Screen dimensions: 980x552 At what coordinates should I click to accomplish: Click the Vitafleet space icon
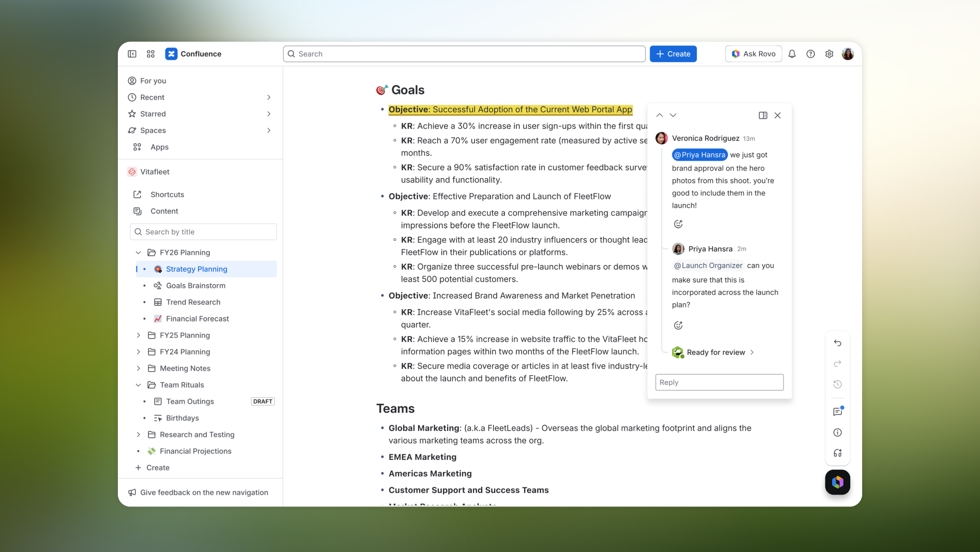(132, 172)
